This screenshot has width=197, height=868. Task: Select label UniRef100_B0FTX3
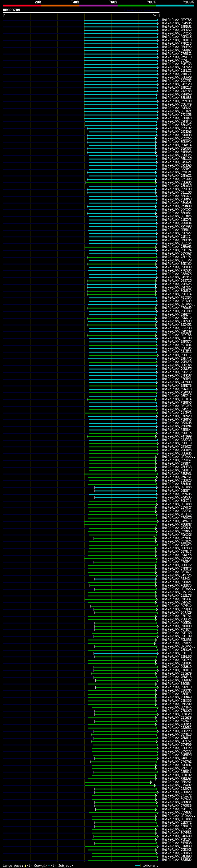[176, 64]
